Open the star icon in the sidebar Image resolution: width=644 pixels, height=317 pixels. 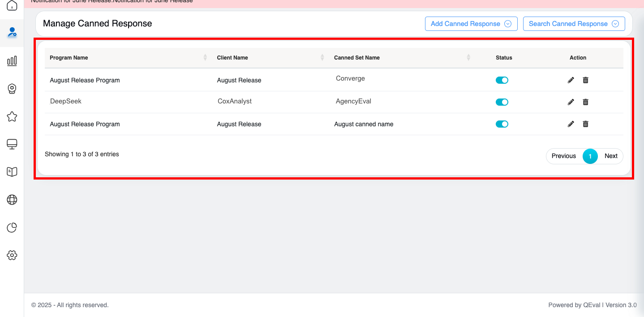tap(12, 116)
